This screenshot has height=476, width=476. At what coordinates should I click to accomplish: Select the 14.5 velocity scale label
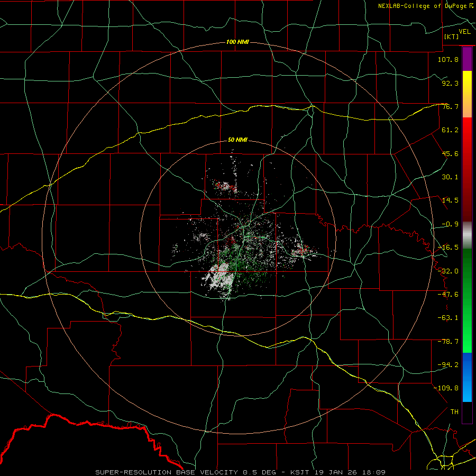450,200
